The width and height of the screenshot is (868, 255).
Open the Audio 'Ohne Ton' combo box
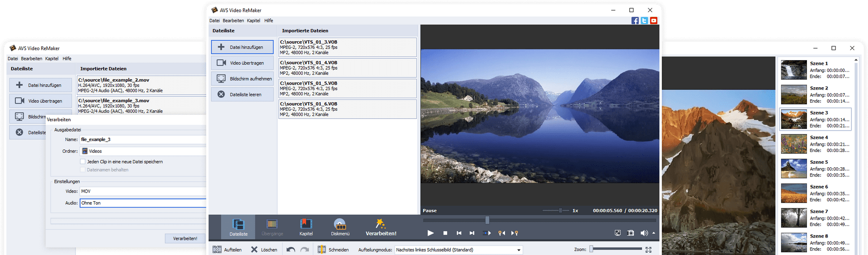coord(143,203)
